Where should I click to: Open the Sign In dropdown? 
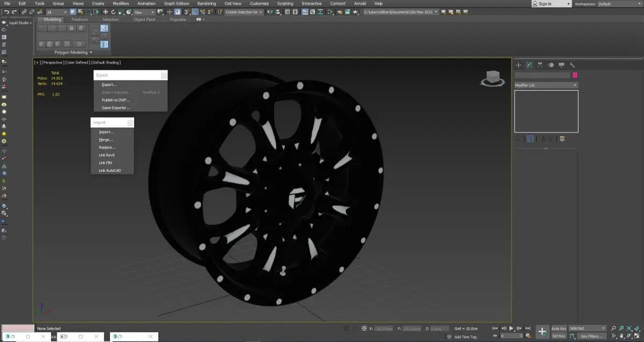[551, 4]
